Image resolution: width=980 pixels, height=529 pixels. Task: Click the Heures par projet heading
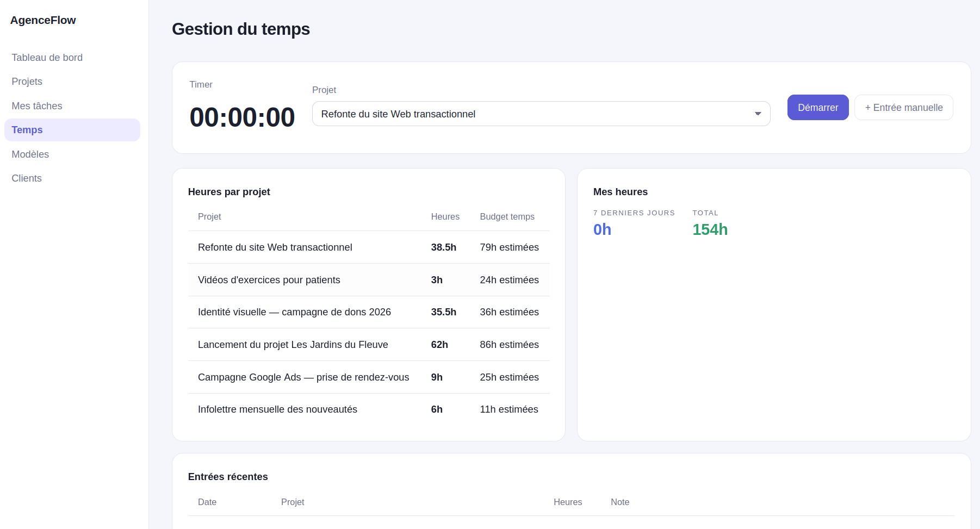[x=229, y=192]
